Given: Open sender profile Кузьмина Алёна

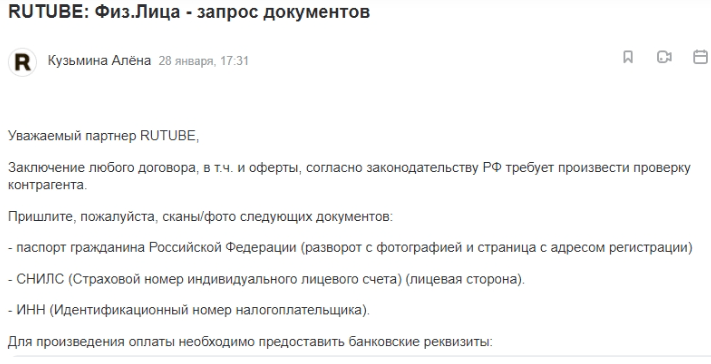Looking at the screenshot, I should point(99,60).
